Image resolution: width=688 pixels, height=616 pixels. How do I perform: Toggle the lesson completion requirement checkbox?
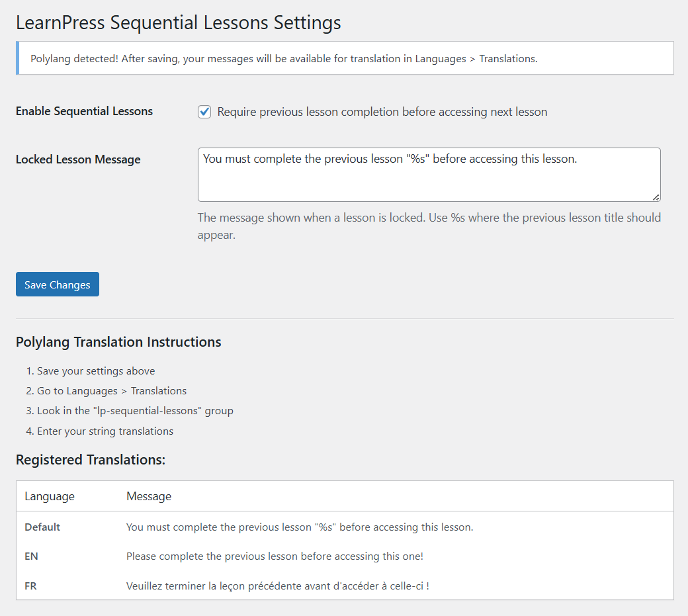pyautogui.click(x=204, y=112)
